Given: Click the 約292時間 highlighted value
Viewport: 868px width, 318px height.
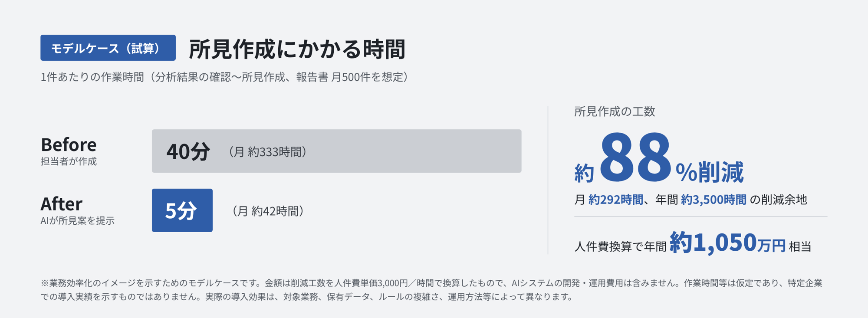Looking at the screenshot, I should 616,200.
